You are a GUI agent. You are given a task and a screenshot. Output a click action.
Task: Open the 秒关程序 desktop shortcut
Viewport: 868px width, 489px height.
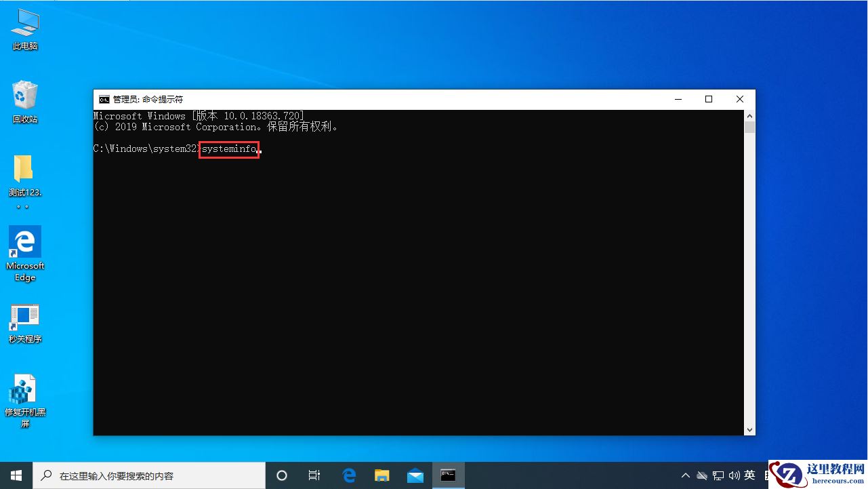click(x=25, y=317)
